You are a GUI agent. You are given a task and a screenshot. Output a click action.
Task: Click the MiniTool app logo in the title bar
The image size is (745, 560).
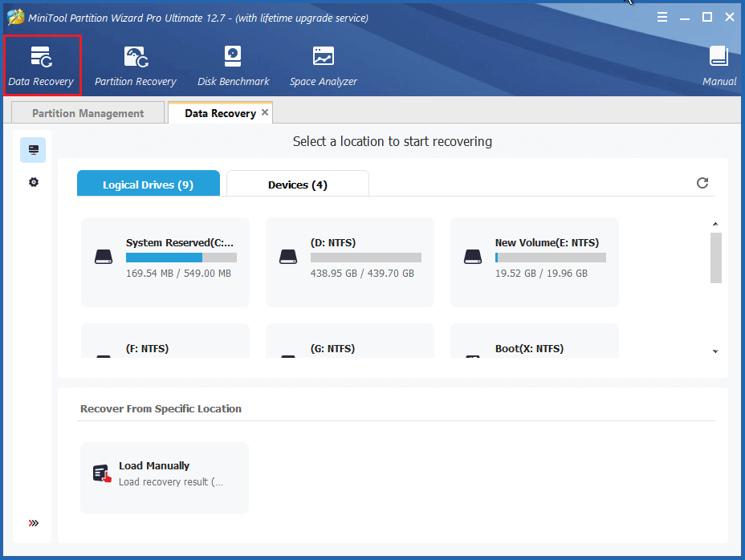click(16, 18)
